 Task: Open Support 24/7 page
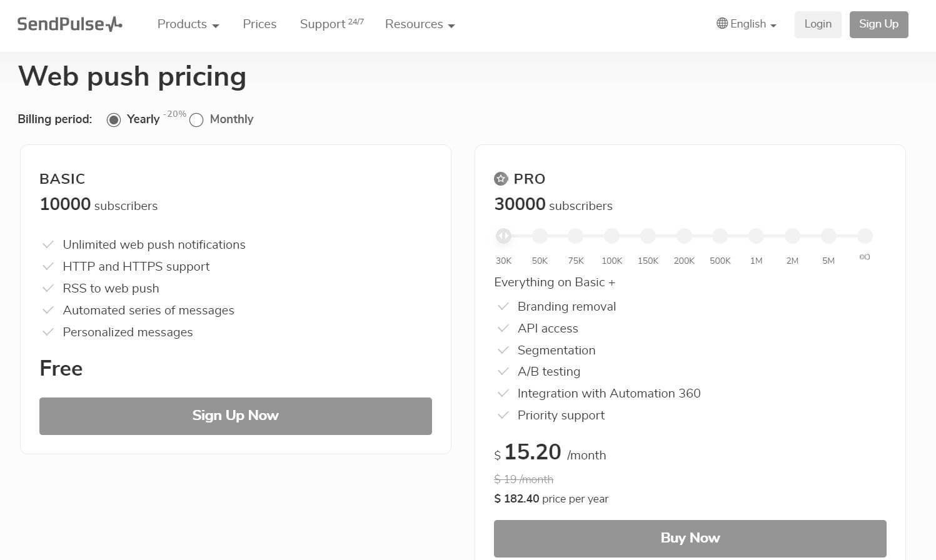click(x=331, y=24)
